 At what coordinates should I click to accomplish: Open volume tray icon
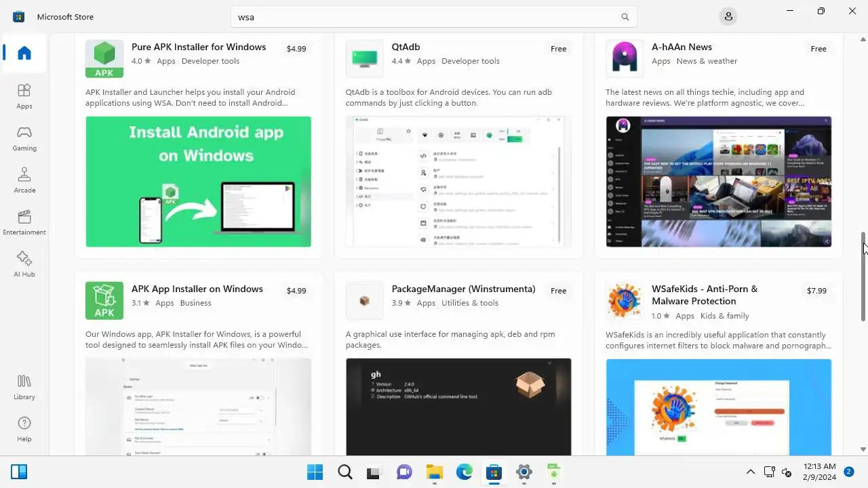787,472
